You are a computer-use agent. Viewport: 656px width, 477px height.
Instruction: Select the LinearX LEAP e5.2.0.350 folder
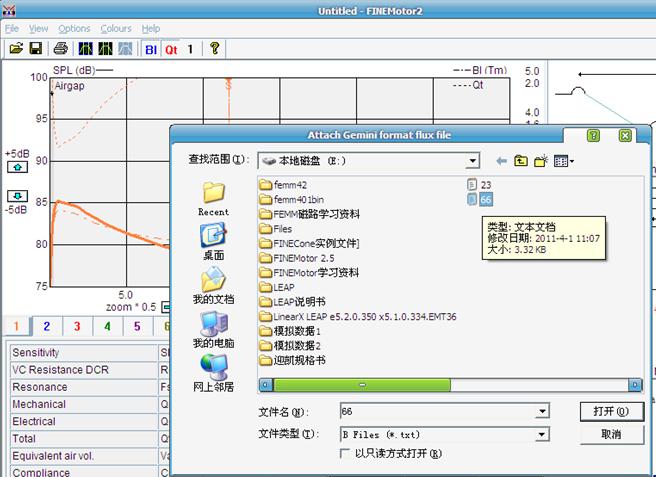coord(358,317)
